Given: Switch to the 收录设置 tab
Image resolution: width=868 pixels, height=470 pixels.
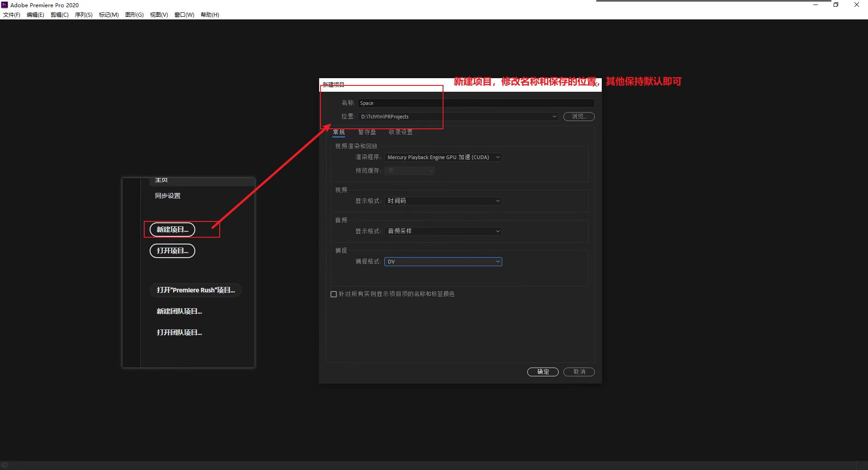Looking at the screenshot, I should pyautogui.click(x=401, y=132).
